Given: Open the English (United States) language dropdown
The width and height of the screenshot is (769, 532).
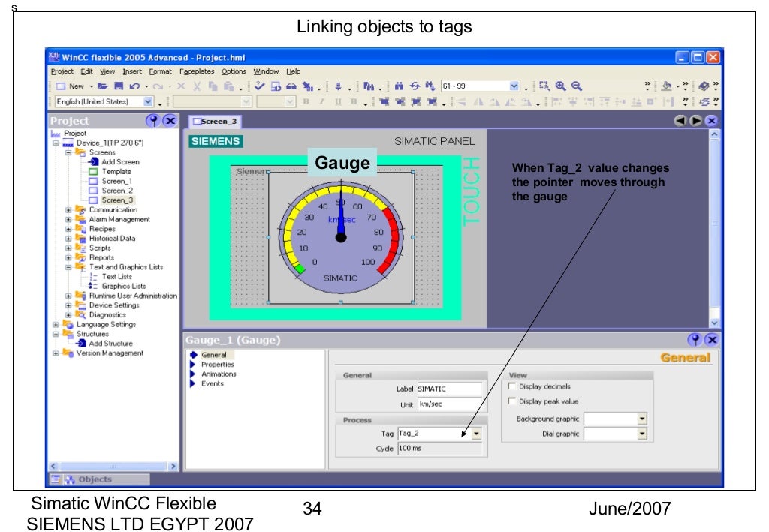Looking at the screenshot, I should 148,101.
